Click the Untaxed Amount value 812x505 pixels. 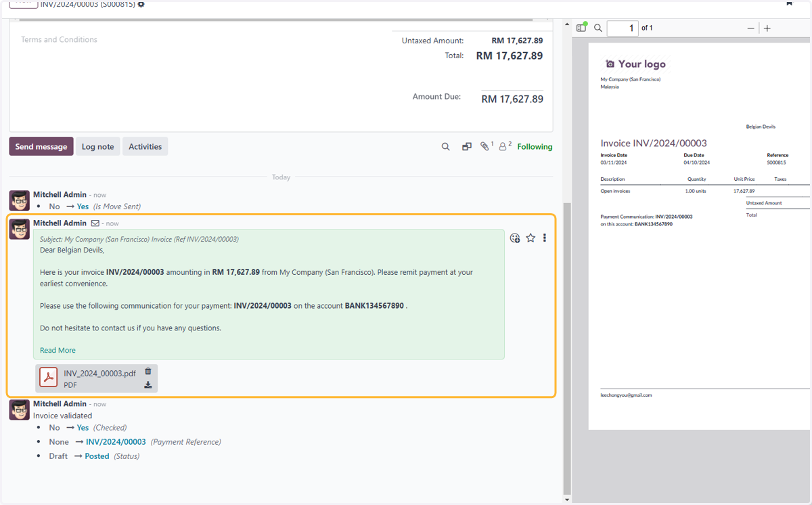[x=517, y=41]
